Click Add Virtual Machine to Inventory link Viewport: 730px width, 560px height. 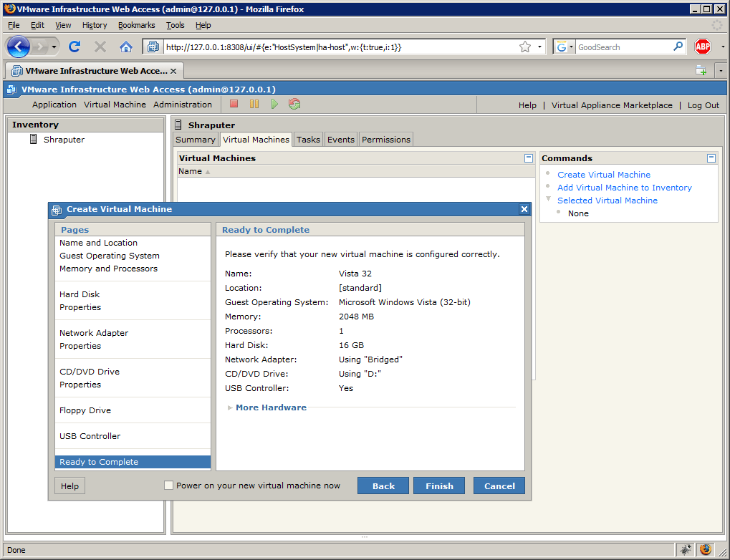[x=624, y=188]
